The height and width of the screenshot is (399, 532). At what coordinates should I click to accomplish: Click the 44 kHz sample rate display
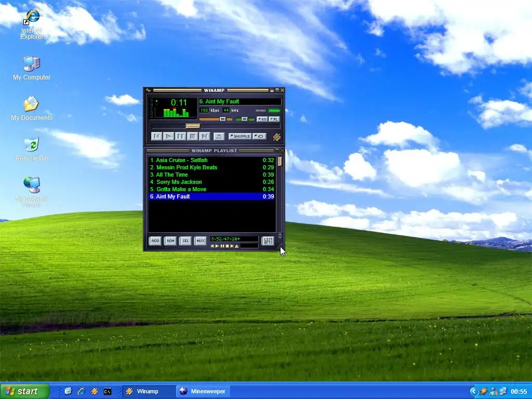coord(226,110)
